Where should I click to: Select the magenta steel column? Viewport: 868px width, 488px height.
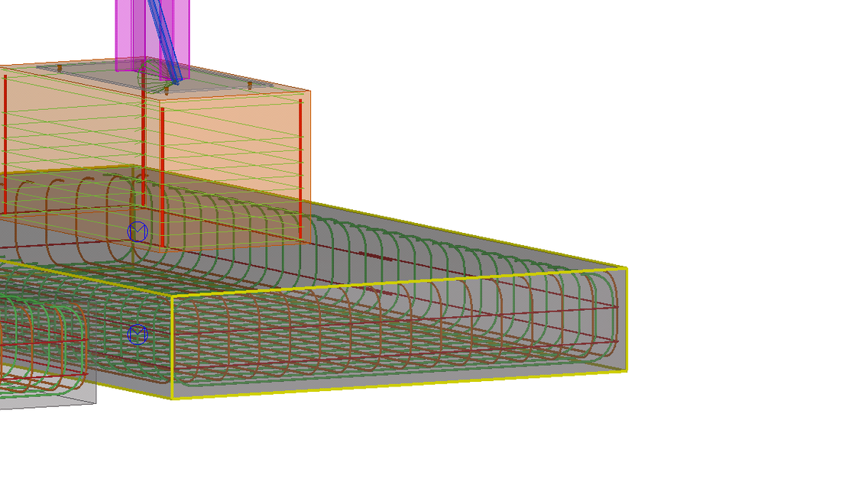pyautogui.click(x=125, y=31)
